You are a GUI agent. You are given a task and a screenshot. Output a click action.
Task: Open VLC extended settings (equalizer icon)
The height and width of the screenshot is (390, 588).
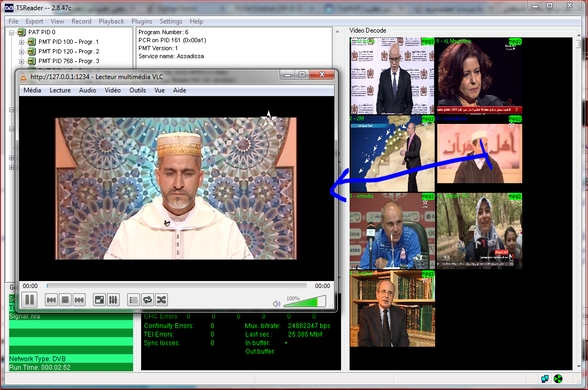click(113, 300)
